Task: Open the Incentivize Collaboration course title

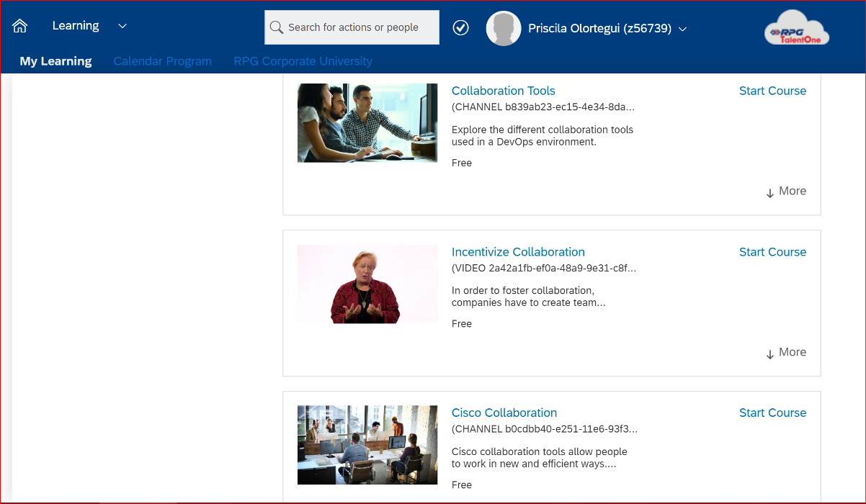Action: (518, 252)
